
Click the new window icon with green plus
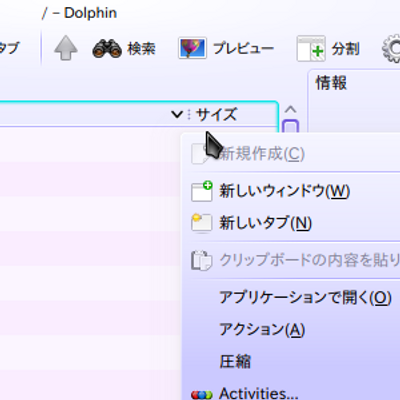(202, 191)
